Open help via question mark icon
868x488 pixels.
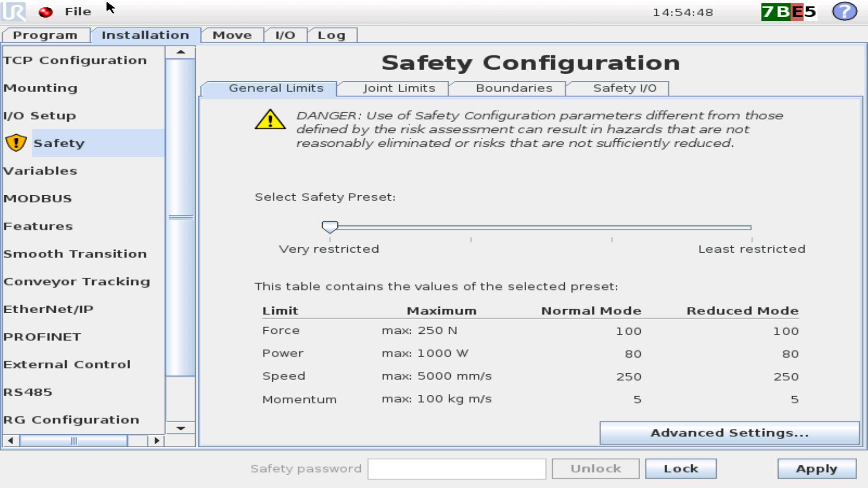[844, 11]
